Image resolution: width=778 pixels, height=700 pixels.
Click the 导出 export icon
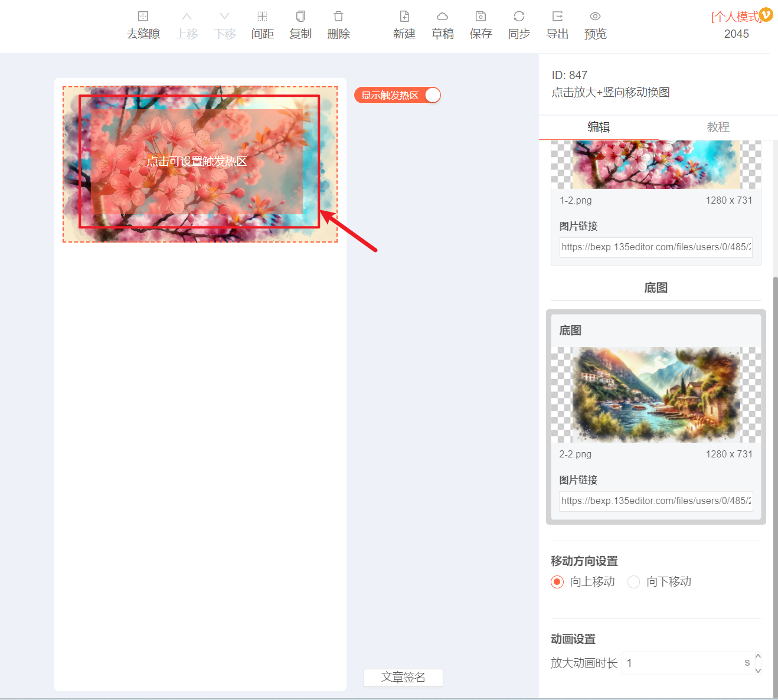click(557, 17)
